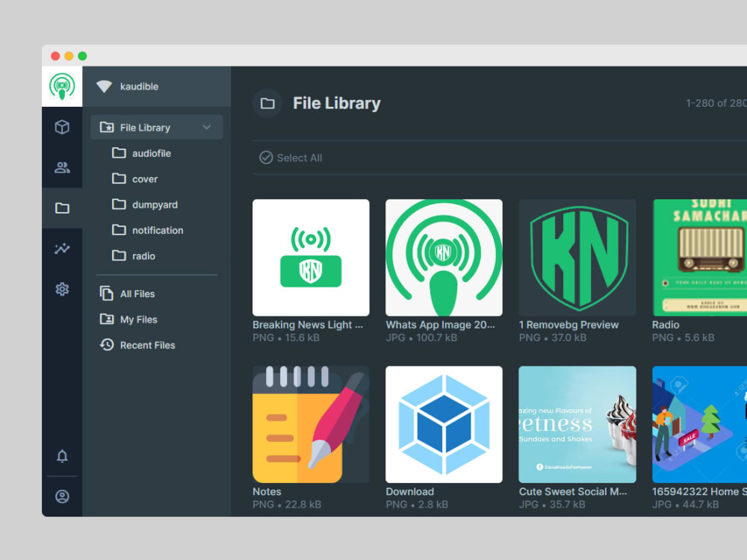Open the notification folder

point(156,230)
